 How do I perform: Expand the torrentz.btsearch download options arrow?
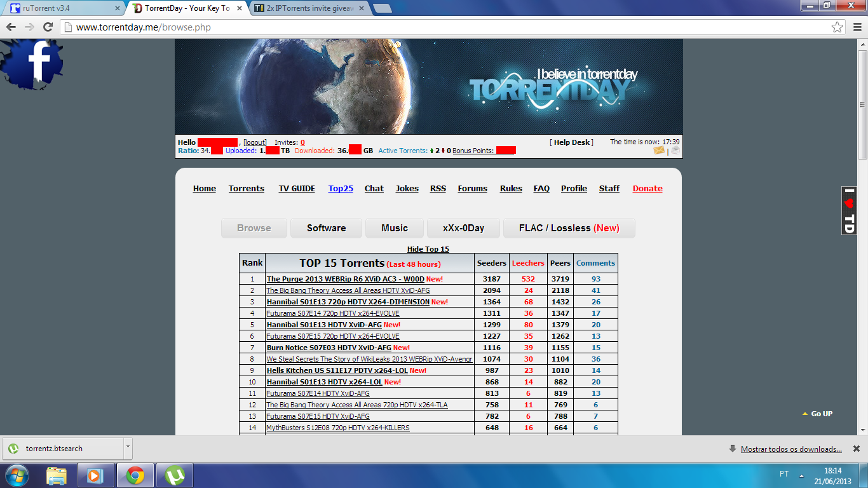pyautogui.click(x=128, y=448)
